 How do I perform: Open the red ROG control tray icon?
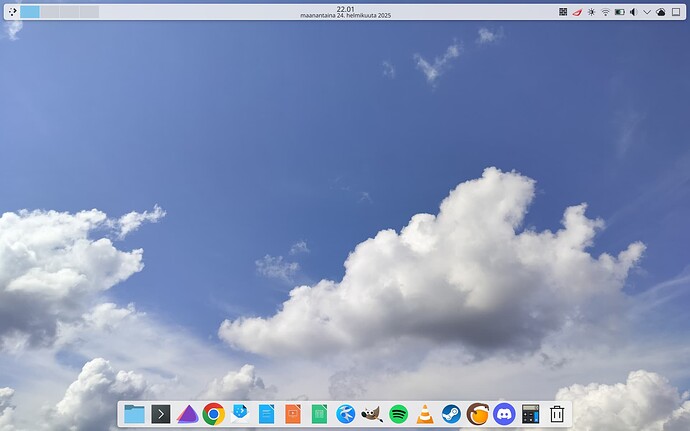(577, 12)
